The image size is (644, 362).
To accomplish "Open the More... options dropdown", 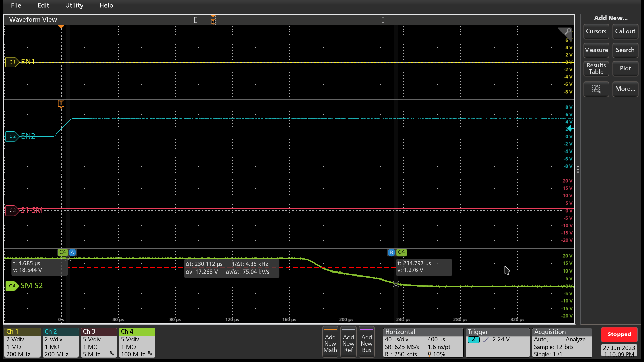I will 625,89.
